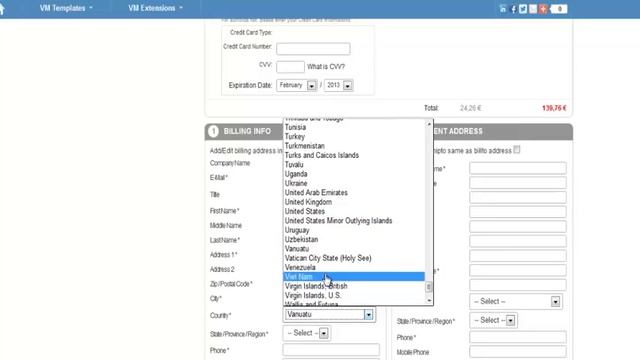The image size is (640, 360).
Task: Select Turkmenistan in country list
Action: (354, 146)
